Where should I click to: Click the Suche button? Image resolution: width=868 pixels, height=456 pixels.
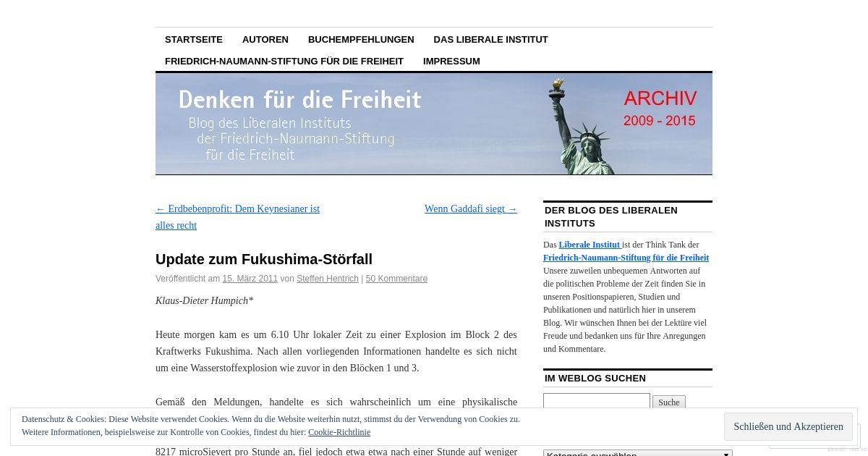click(x=669, y=402)
